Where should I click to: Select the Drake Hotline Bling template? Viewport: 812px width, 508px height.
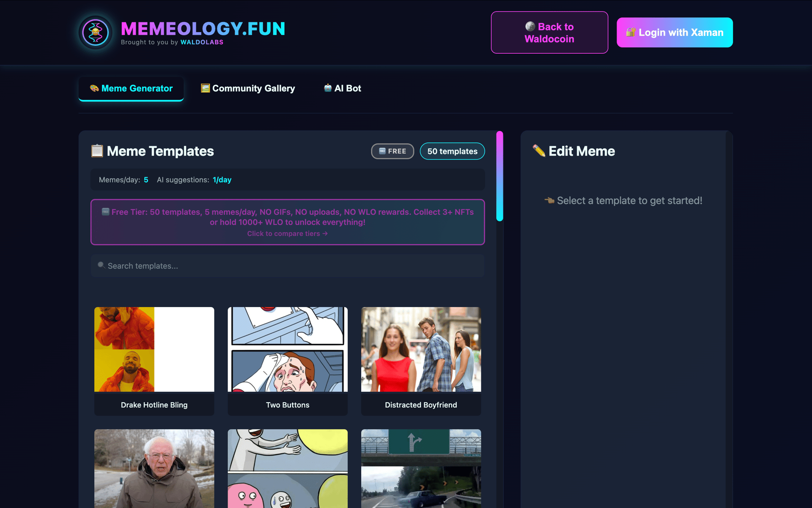pyautogui.click(x=154, y=361)
